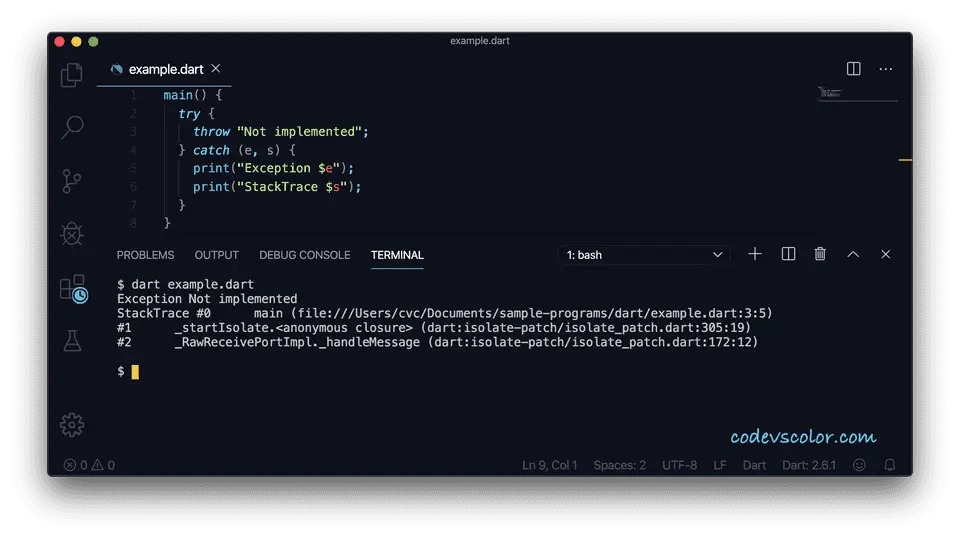960x539 pixels.
Task: Click the 'catch (e, s)' code line
Action: [237, 150]
